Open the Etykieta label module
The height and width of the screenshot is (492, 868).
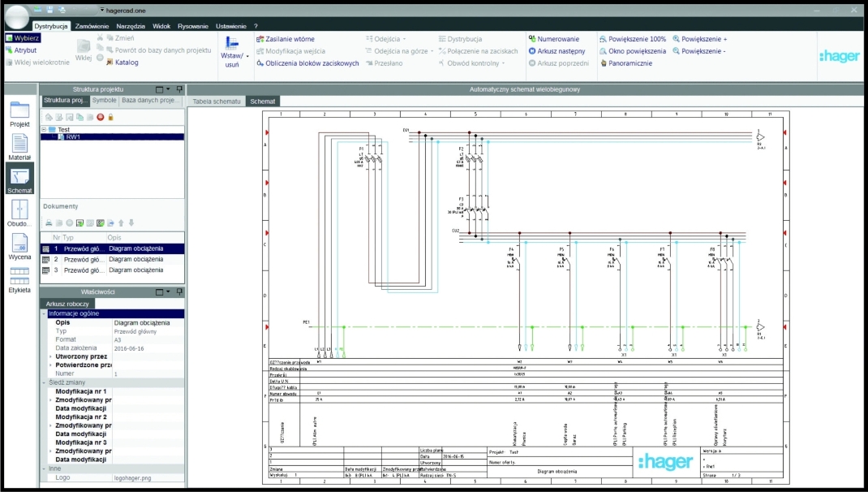click(19, 279)
